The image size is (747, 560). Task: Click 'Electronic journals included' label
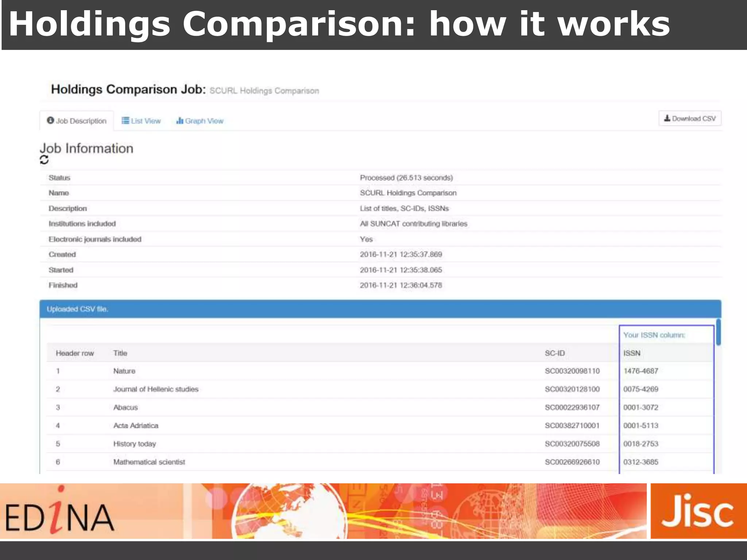(x=95, y=239)
